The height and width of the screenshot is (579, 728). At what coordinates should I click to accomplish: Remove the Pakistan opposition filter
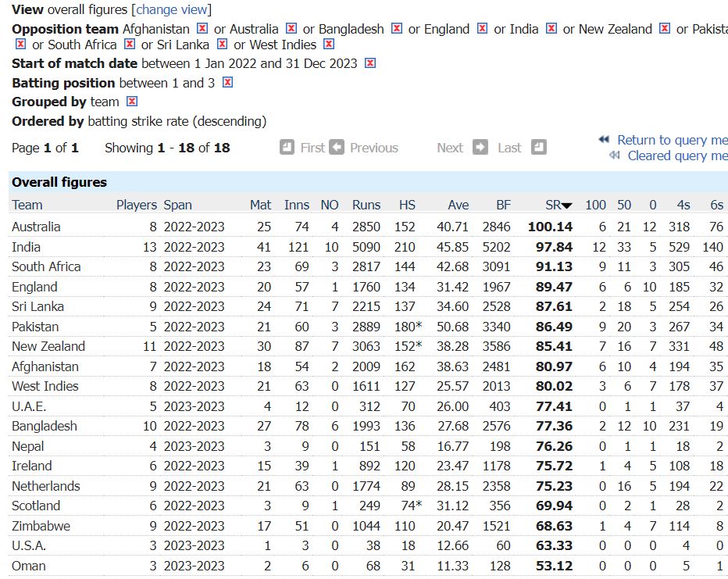pos(20,45)
